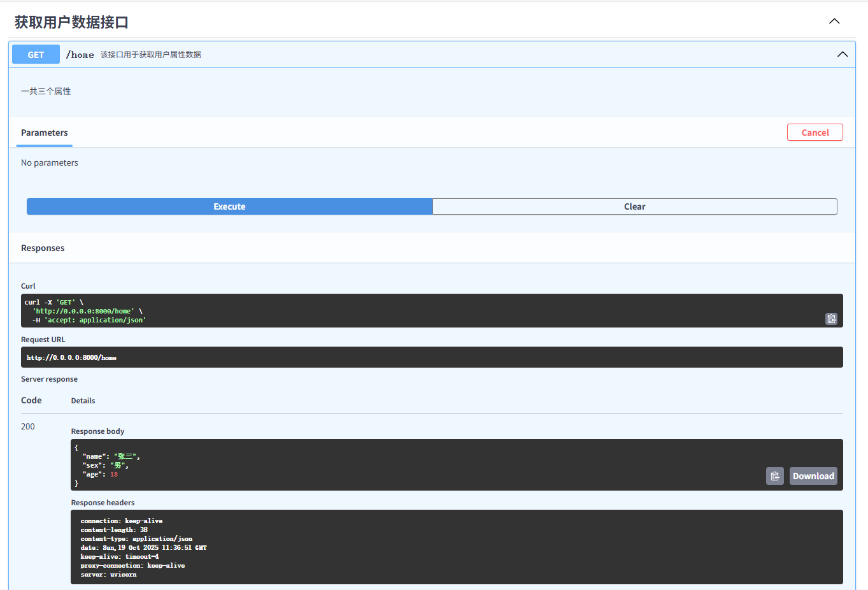This screenshot has width=868, height=590.
Task: Click the 获取用户数据接口 section title
Action: pos(71,22)
